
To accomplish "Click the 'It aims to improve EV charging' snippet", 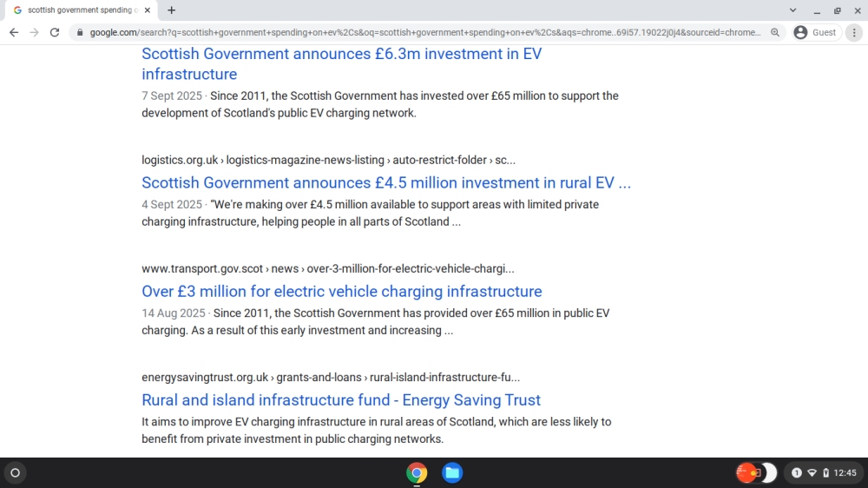I will coord(377,431).
